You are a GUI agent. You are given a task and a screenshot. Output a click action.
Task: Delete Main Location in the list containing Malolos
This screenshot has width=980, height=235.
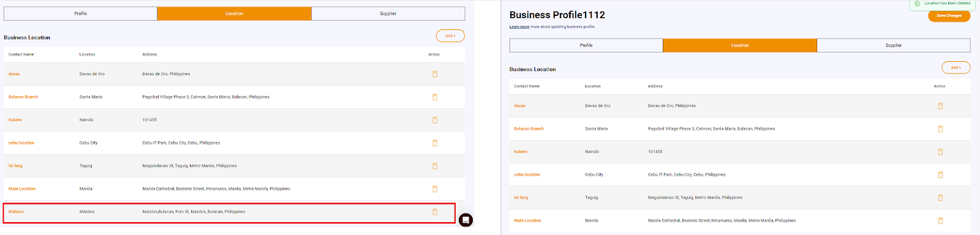coord(435,188)
